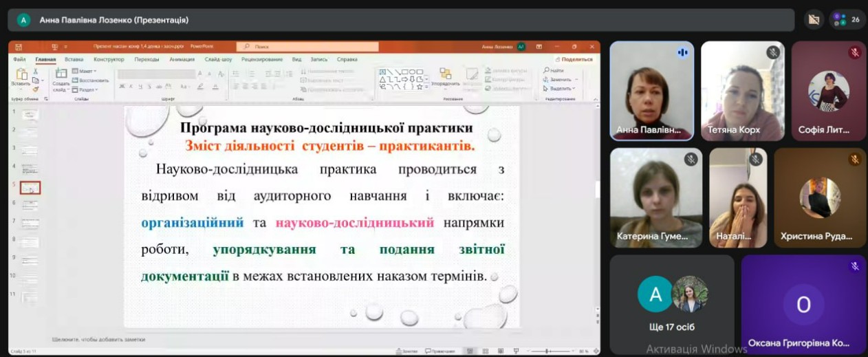Click the Анна Лозенко account avatar in PowerPoint

coord(521,47)
